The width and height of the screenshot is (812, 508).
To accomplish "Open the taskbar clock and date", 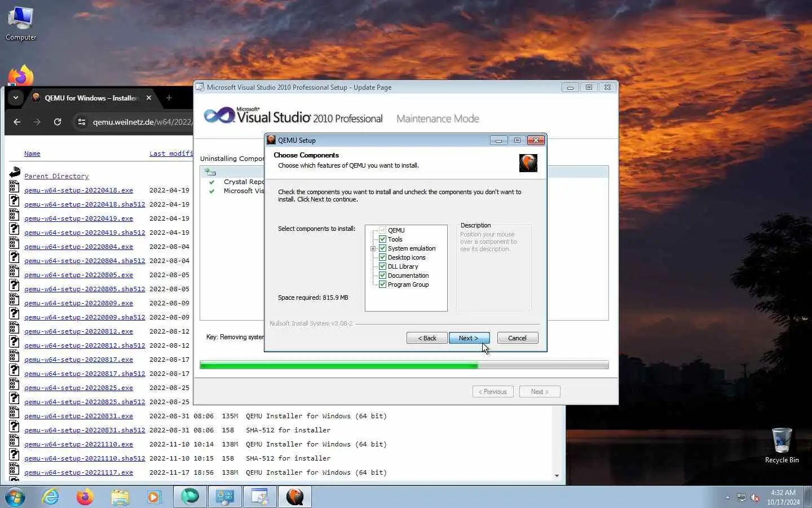I will (x=783, y=497).
